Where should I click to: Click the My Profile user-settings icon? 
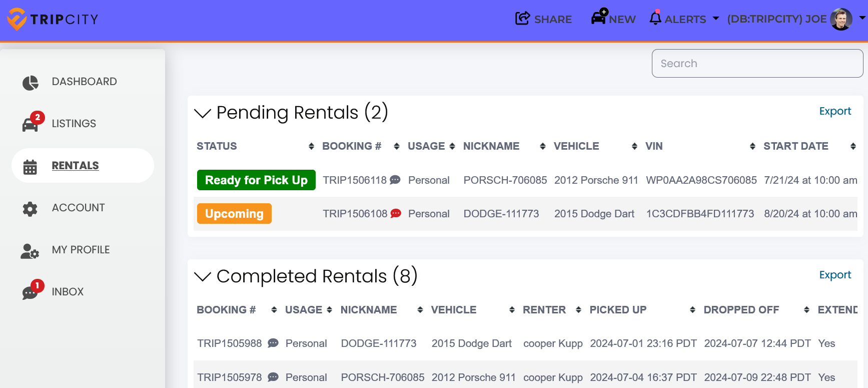click(30, 251)
